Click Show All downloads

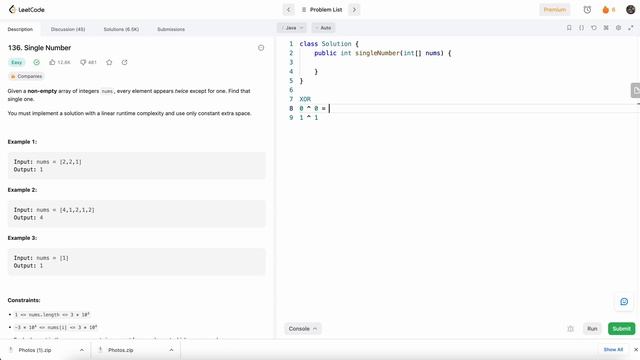(x=613, y=350)
